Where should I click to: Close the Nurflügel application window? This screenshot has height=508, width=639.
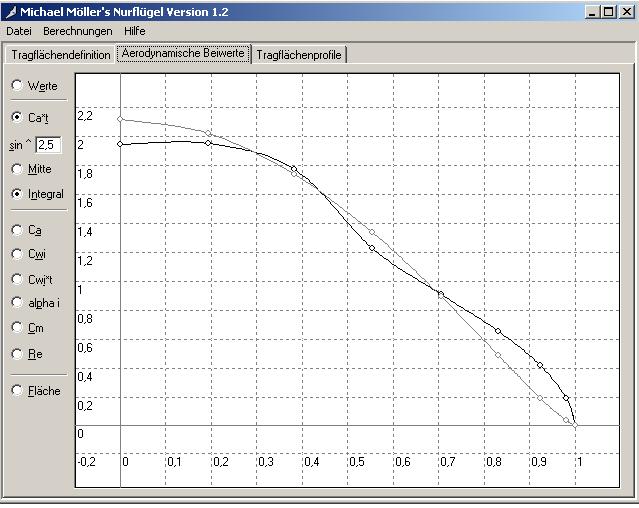[626, 12]
